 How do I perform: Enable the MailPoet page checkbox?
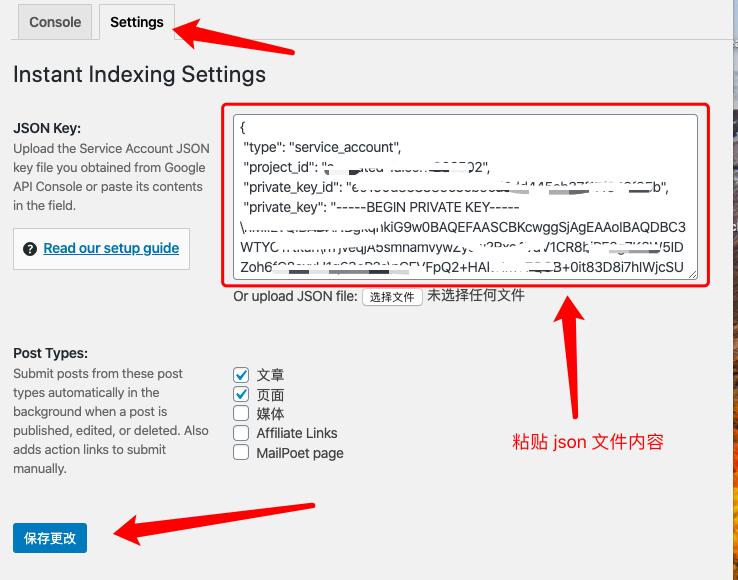pos(241,452)
